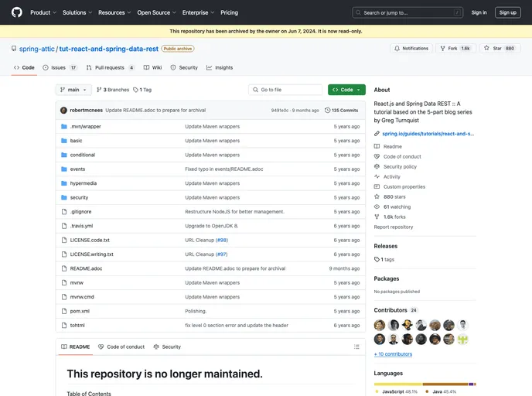Fork the repository with the Fork button

coord(455,49)
